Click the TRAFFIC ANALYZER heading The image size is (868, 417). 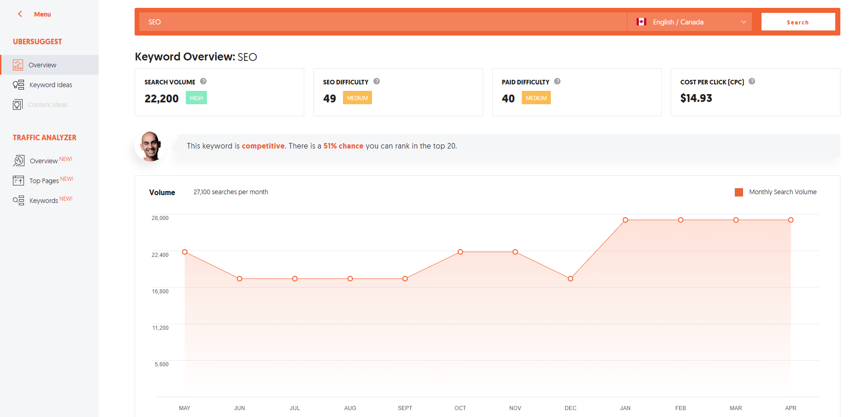45,137
